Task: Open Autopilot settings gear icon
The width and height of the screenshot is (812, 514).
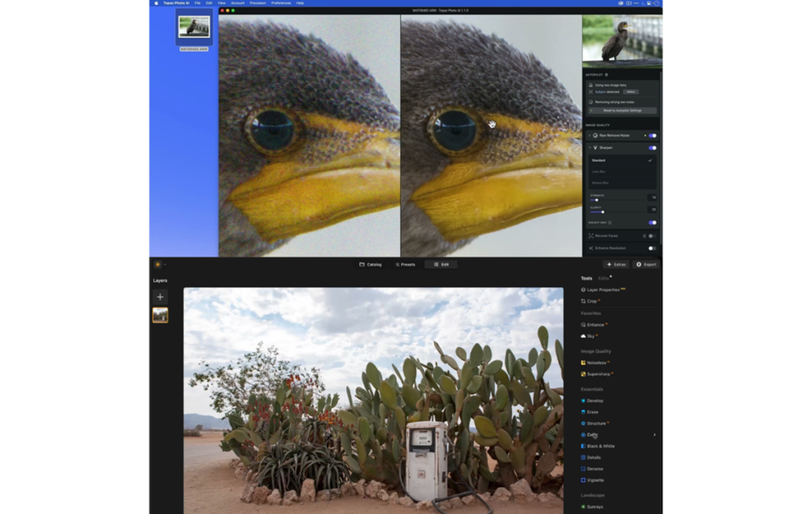Action: [x=607, y=75]
